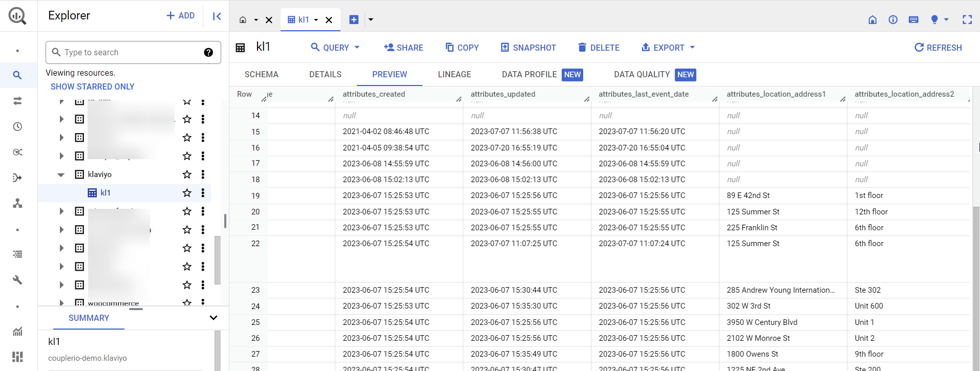This screenshot has height=371, width=980.
Task: Click SHOW STARRED ONLY link
Action: (93, 87)
